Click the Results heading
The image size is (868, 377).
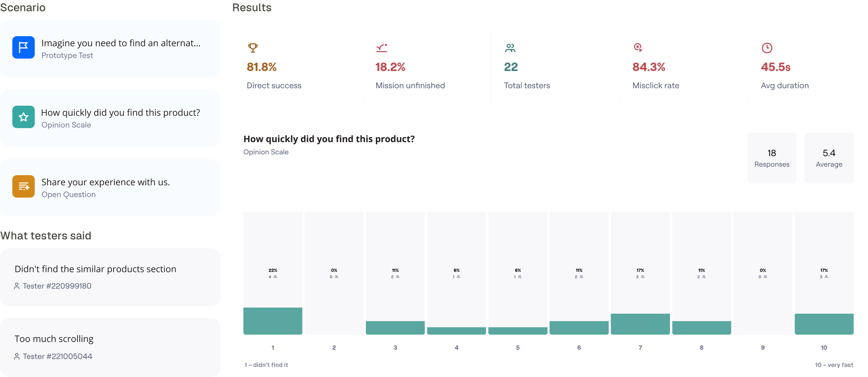(x=252, y=7)
